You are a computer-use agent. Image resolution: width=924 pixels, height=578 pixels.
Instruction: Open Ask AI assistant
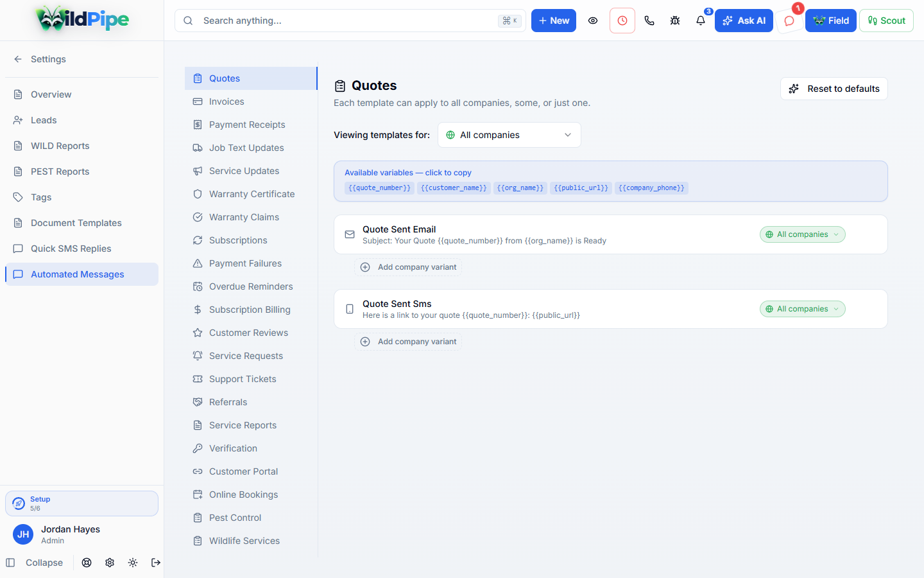coord(744,21)
